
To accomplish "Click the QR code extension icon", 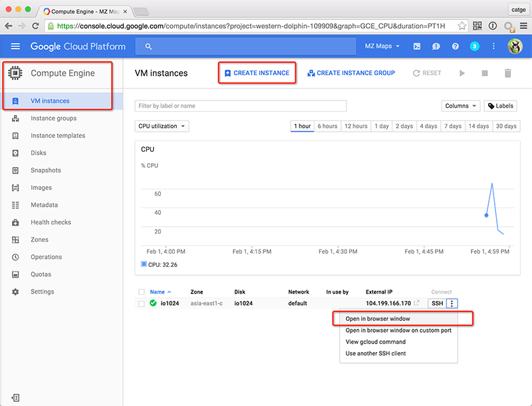I will [x=477, y=26].
